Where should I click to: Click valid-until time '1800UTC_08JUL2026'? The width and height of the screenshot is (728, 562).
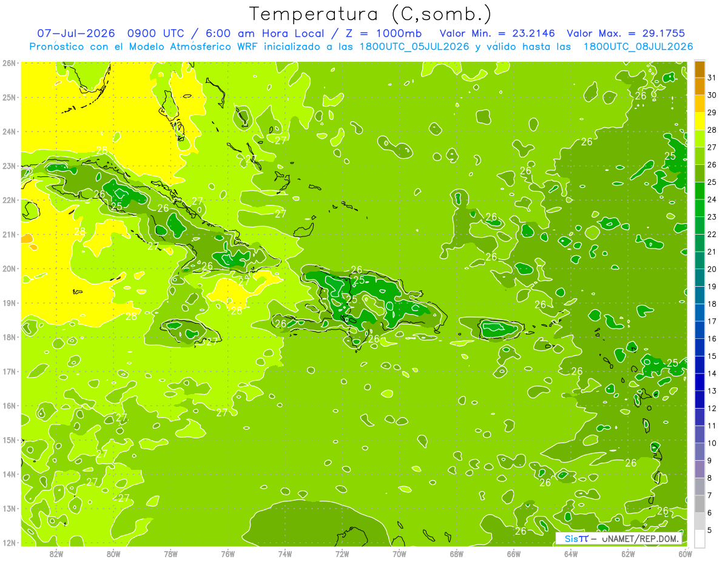pos(638,47)
